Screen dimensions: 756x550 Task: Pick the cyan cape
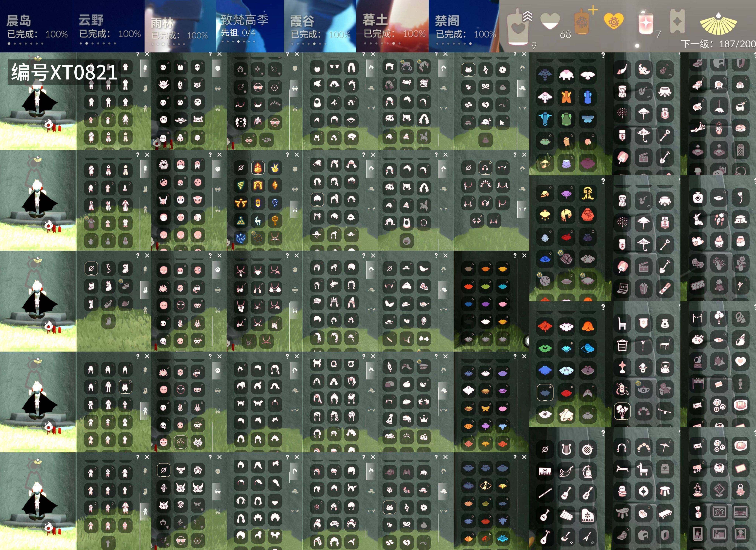(x=503, y=286)
